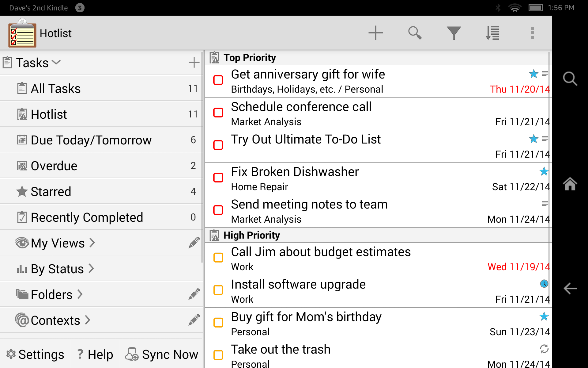This screenshot has width=588, height=368.
Task: Mark Call Jim about budget estimates complete
Action: coord(218,258)
